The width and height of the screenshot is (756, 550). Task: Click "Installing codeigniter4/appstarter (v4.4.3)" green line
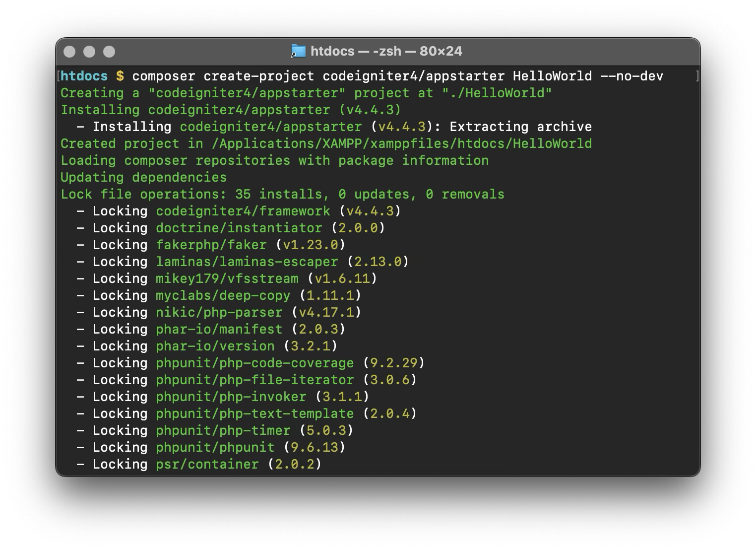231,110
